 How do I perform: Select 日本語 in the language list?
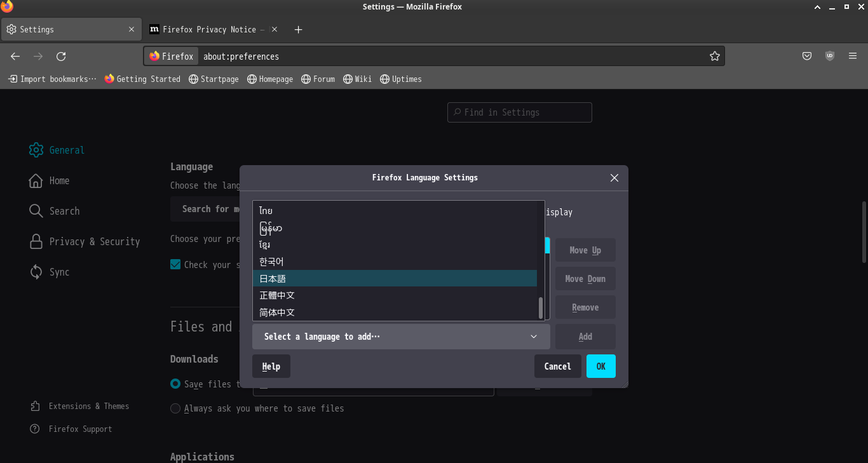pyautogui.click(x=395, y=278)
